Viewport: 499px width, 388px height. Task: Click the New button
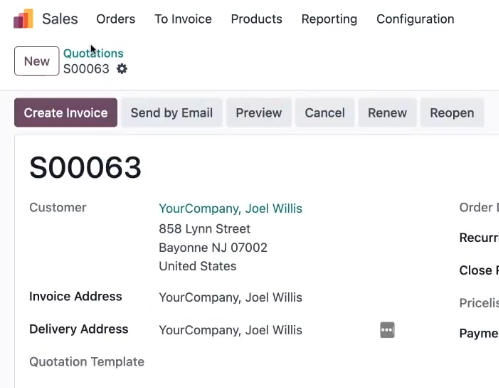point(37,61)
